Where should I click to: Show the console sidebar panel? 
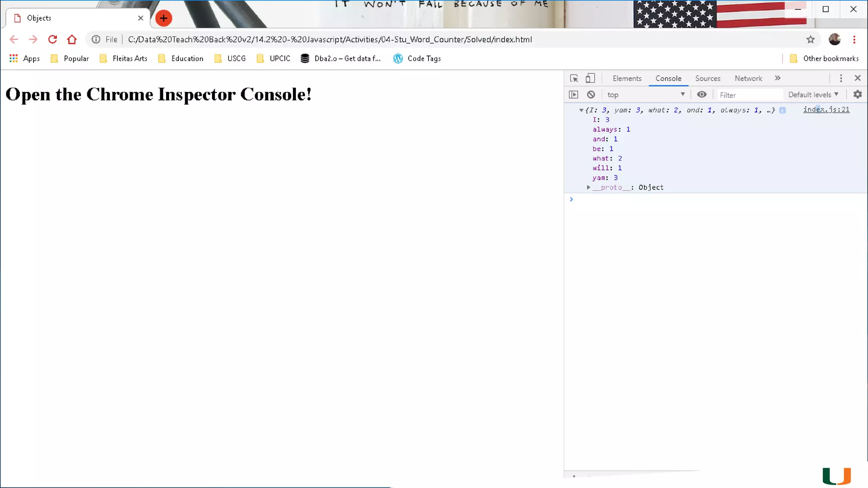coord(573,94)
